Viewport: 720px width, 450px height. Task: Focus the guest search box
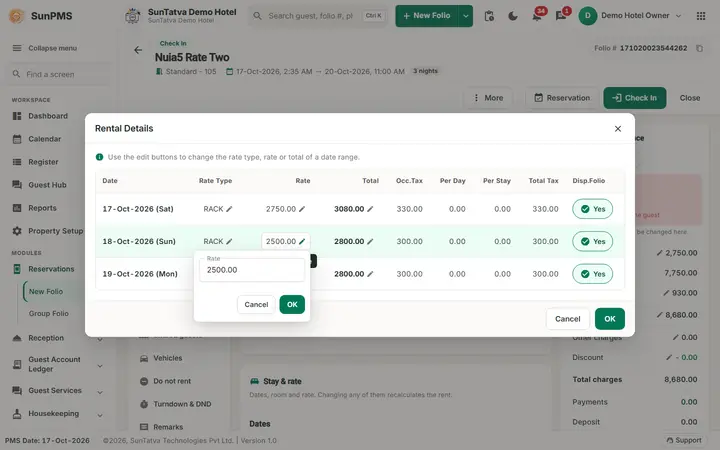click(x=319, y=16)
